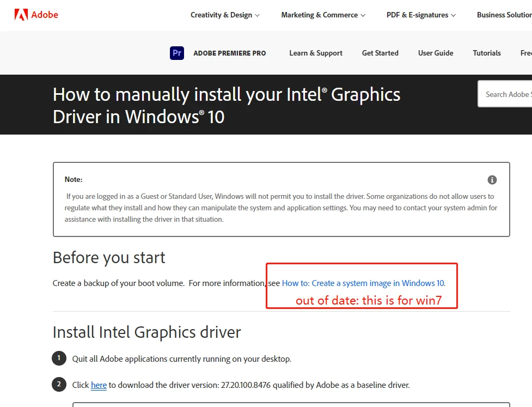
Task: Click the info icon in Note box
Action: (x=492, y=180)
